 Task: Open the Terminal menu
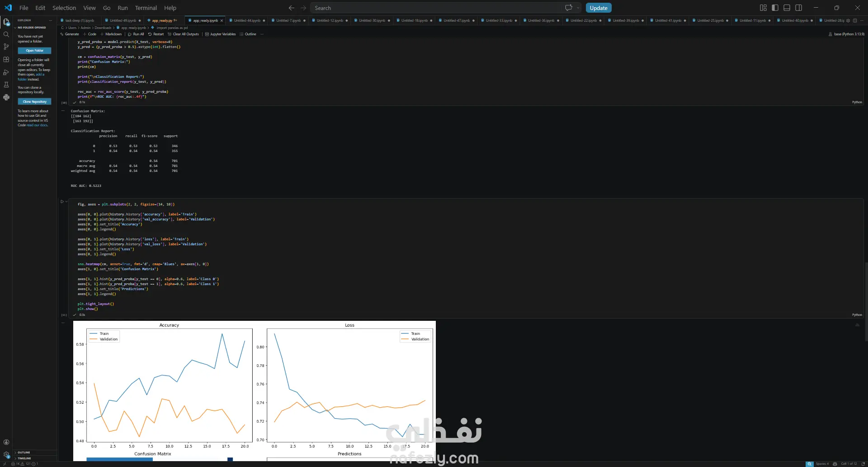146,8
